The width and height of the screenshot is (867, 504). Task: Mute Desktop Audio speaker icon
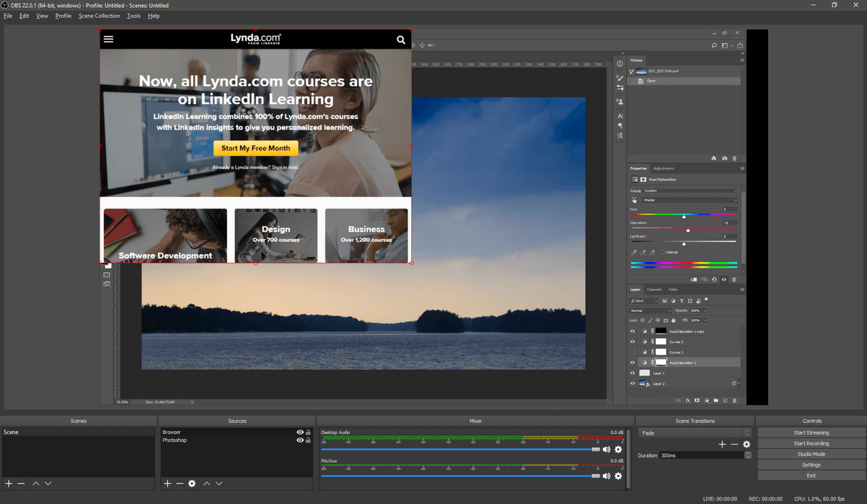607,449
